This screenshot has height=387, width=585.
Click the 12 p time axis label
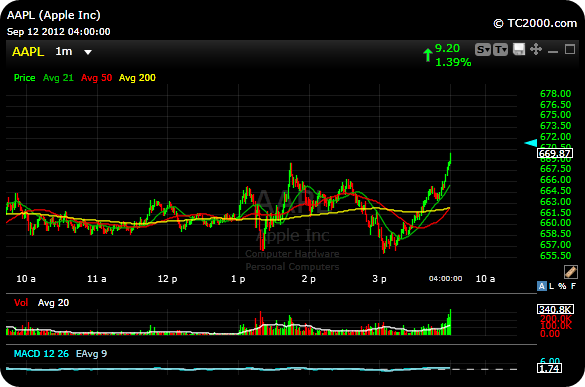point(167,278)
